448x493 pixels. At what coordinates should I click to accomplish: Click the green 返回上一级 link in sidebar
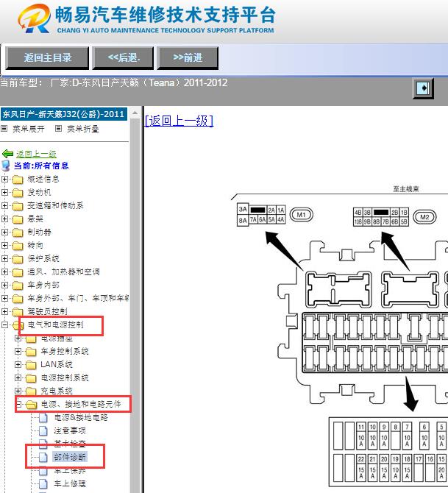pyautogui.click(x=36, y=154)
